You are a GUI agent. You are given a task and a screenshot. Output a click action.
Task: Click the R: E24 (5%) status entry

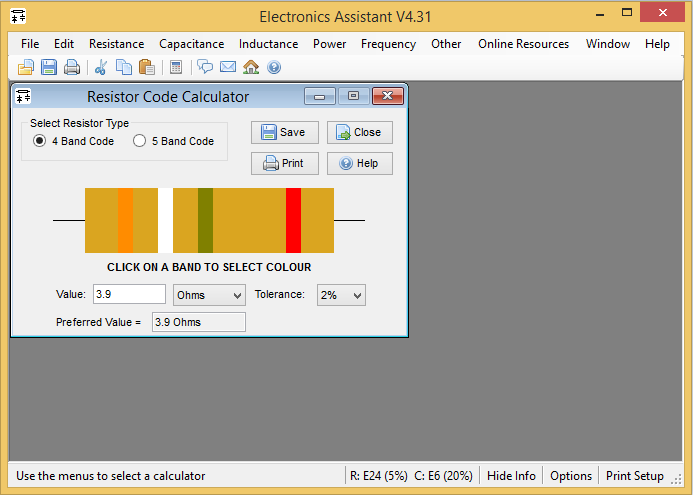click(x=379, y=476)
